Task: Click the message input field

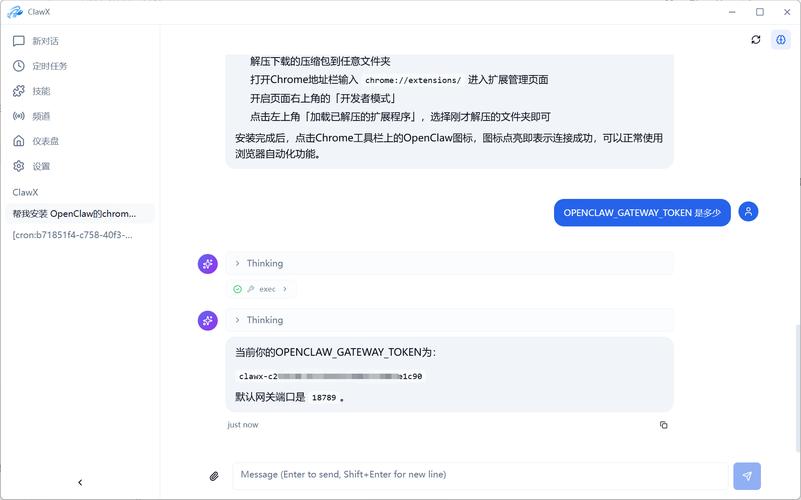Action: pyautogui.click(x=480, y=476)
